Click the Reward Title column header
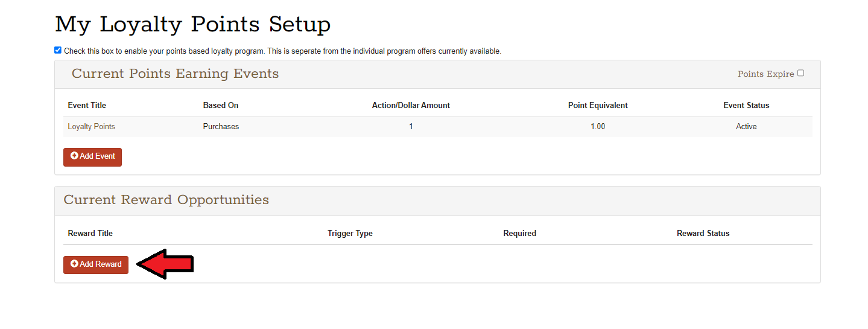This screenshot has width=868, height=329. pos(90,234)
